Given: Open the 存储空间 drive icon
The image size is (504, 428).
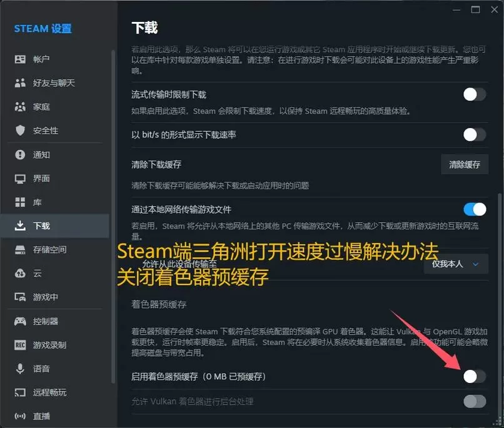Looking at the screenshot, I should (20, 249).
